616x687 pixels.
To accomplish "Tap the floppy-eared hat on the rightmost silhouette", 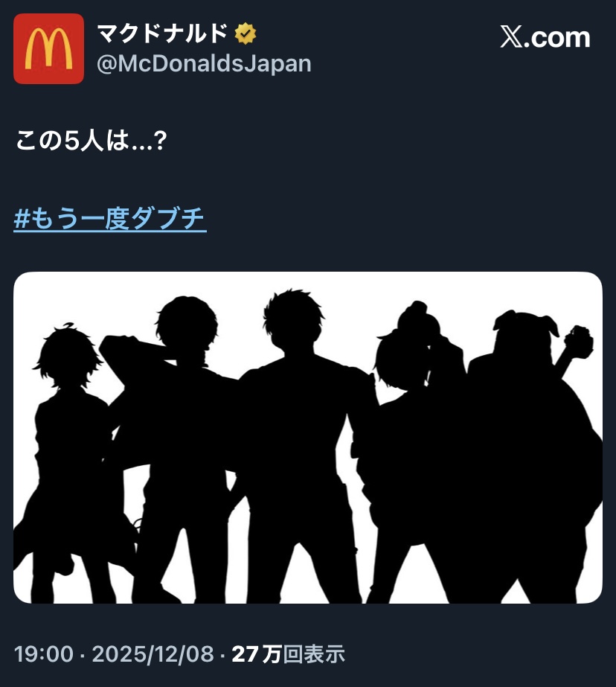I will tap(525, 327).
